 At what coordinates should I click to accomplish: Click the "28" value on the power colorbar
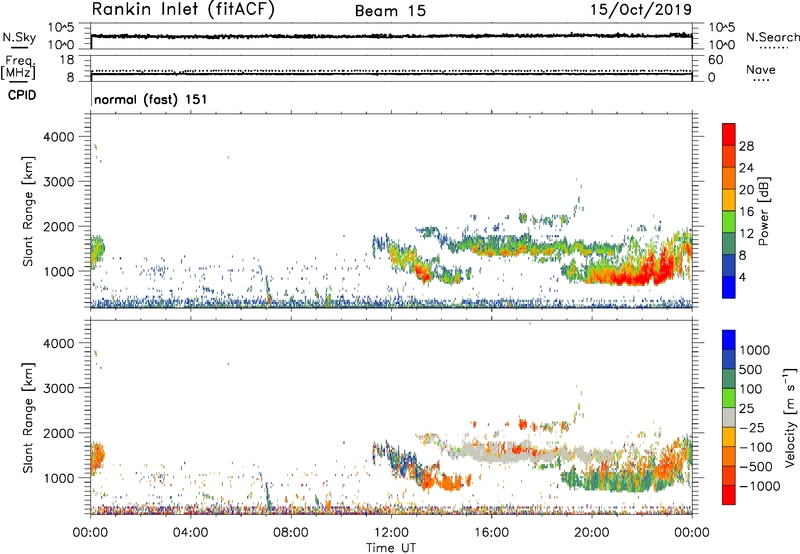746,146
